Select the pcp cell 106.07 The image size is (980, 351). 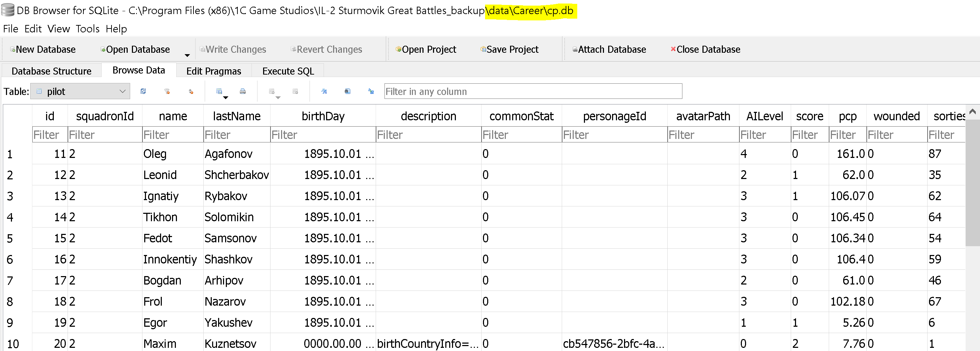coord(848,196)
